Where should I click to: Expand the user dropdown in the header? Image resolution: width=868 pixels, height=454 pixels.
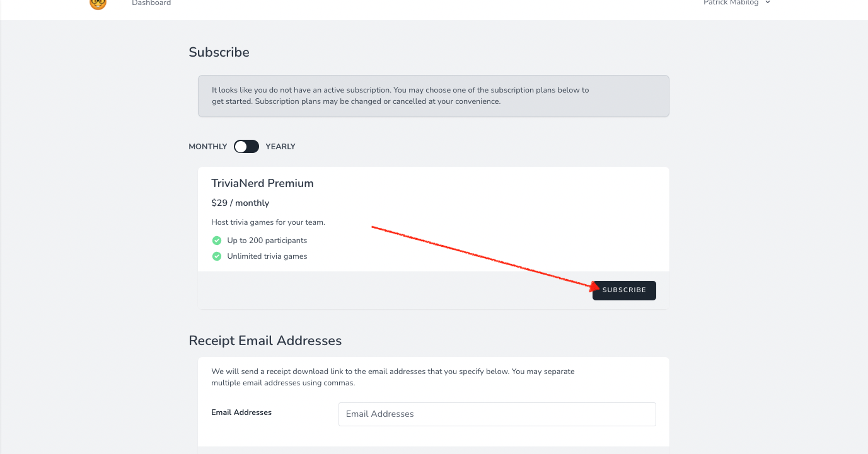tap(736, 3)
